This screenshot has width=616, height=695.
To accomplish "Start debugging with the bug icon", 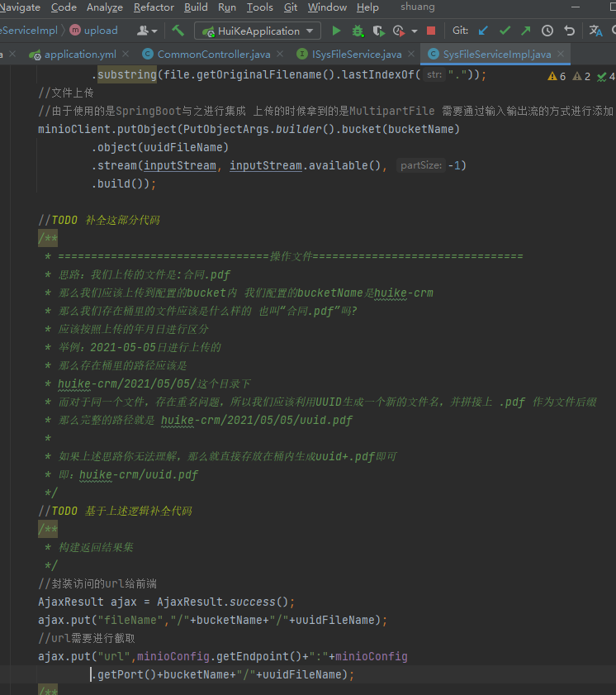I will click(x=358, y=31).
